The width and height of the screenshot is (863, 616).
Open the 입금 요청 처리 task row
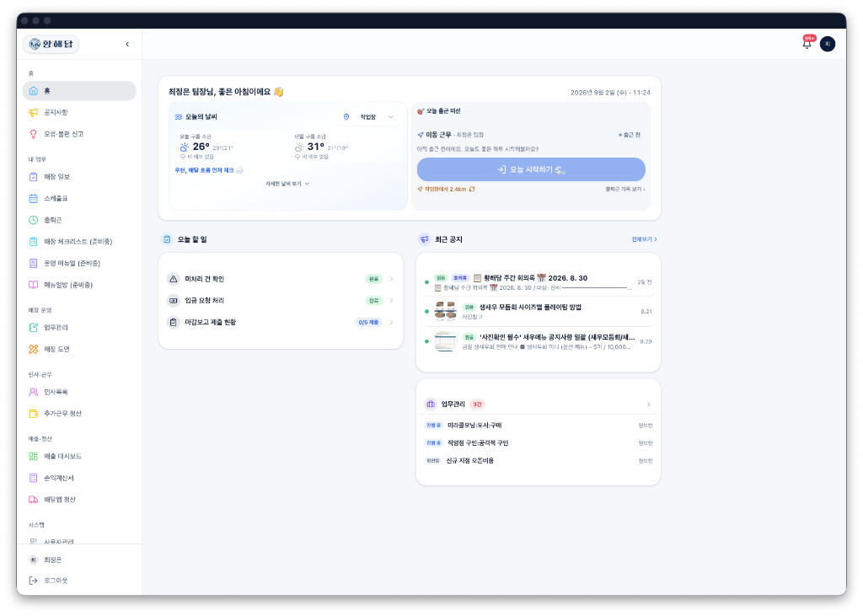click(281, 301)
